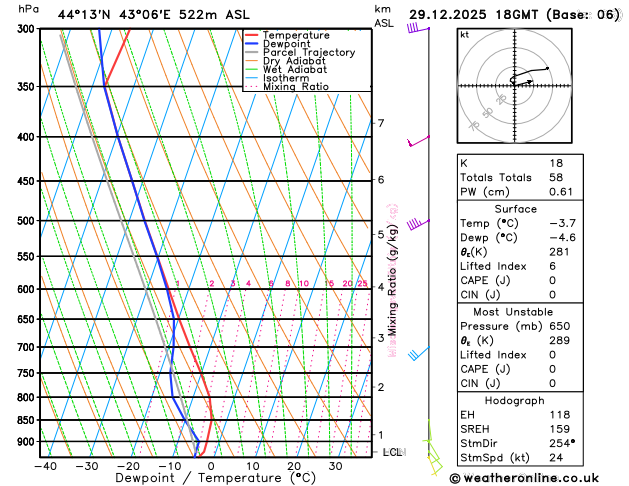
Task: Click the StmSpd (kt) value 24
Action: (x=556, y=458)
